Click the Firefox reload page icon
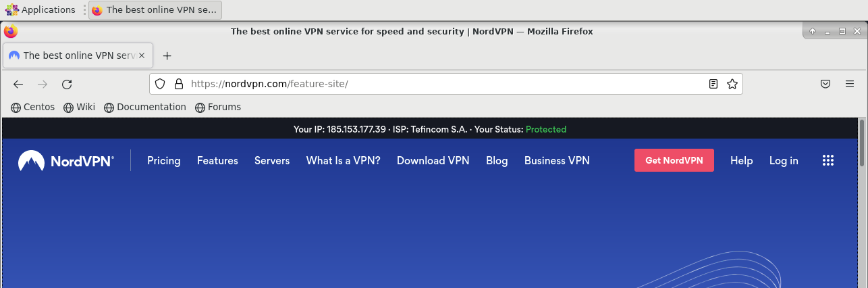Viewport: 868px width, 288px height. [x=67, y=84]
